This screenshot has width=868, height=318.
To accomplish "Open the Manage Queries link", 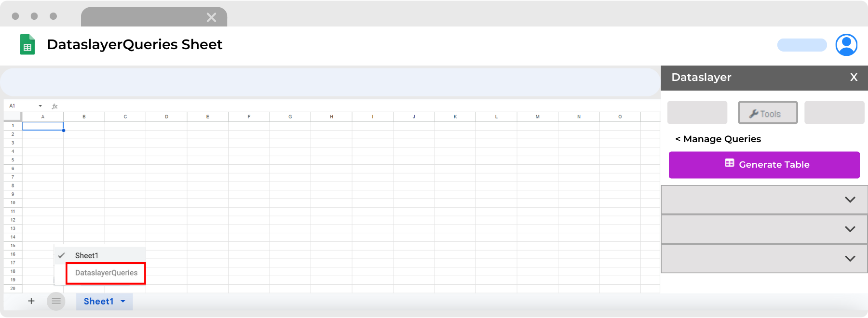I will (718, 139).
